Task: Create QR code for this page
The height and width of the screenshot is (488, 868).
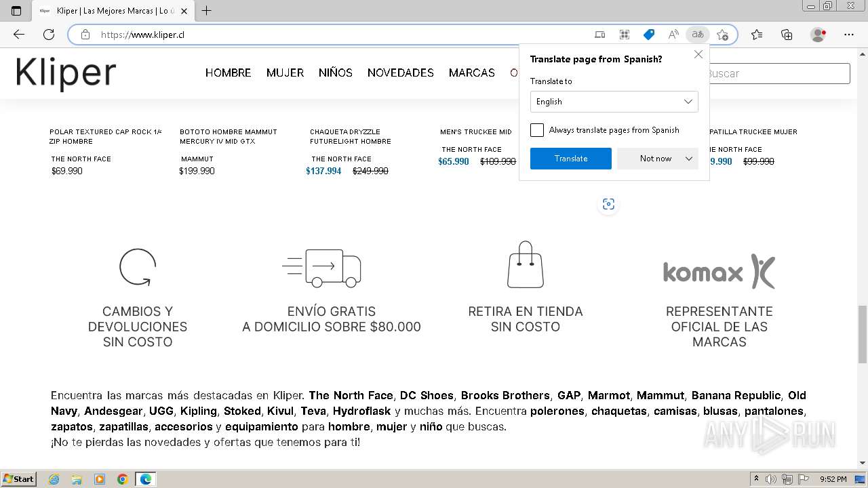Action: point(625,35)
